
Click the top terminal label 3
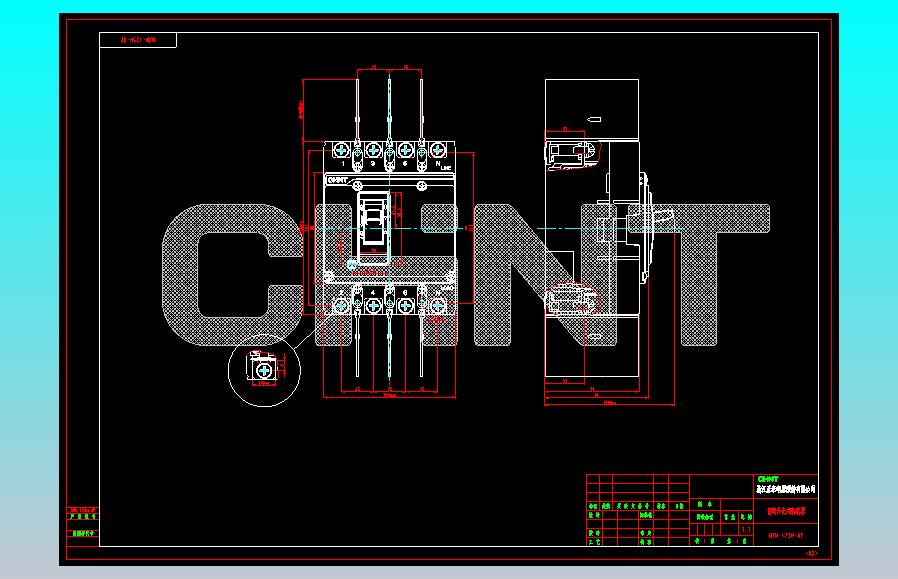click(373, 164)
